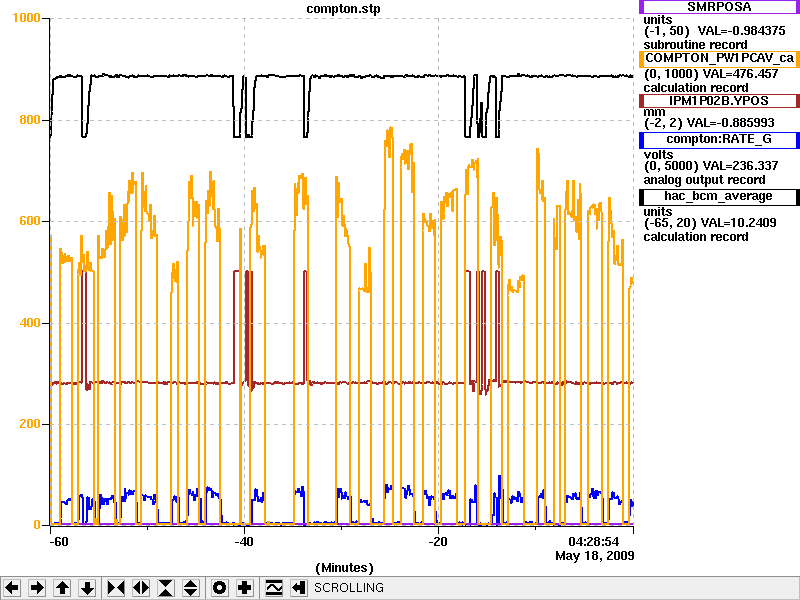Click the horizontal zoom-in bowtie icon

click(x=116, y=588)
